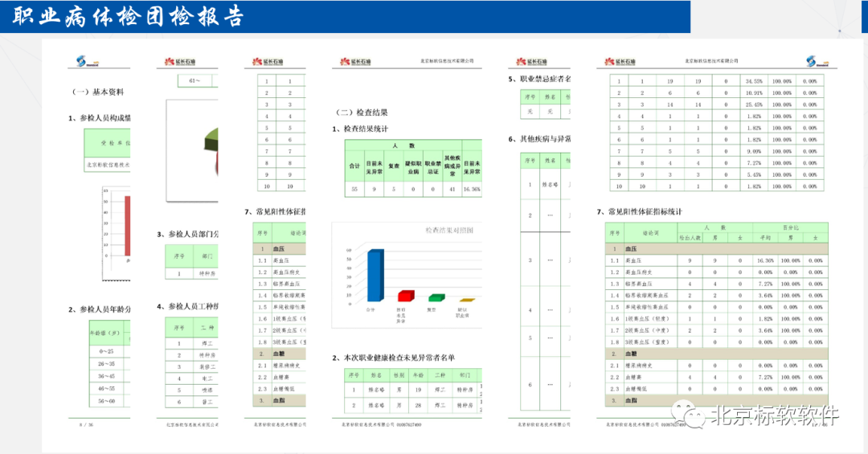This screenshot has height=454, width=868.
Task: Click the 10.91% cell on the last page
Action: click(753, 92)
